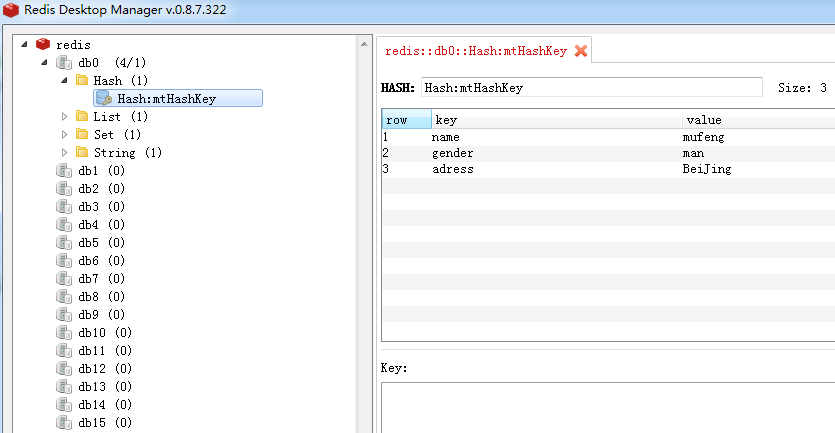Click the HASH key name input field
This screenshot has width=835, height=433.
tap(592, 87)
